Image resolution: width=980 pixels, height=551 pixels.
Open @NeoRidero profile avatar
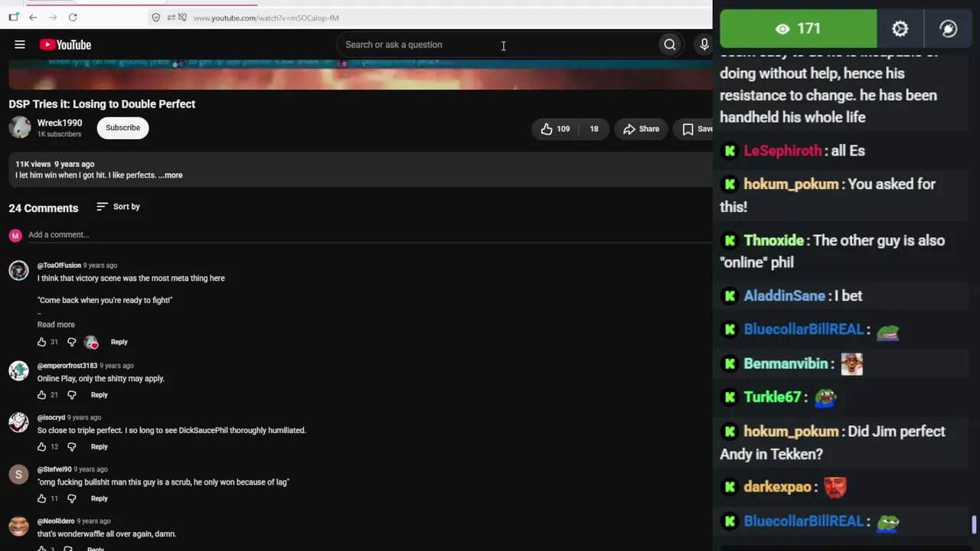pyautogui.click(x=18, y=527)
